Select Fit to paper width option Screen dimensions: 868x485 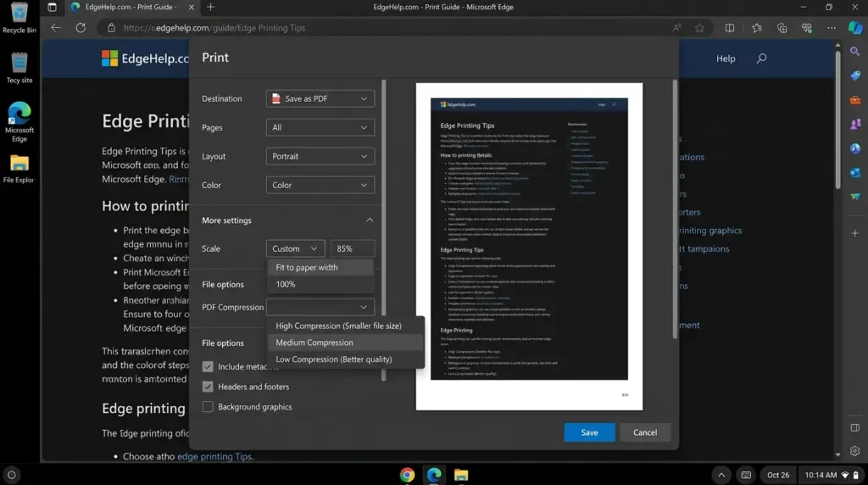coord(320,267)
